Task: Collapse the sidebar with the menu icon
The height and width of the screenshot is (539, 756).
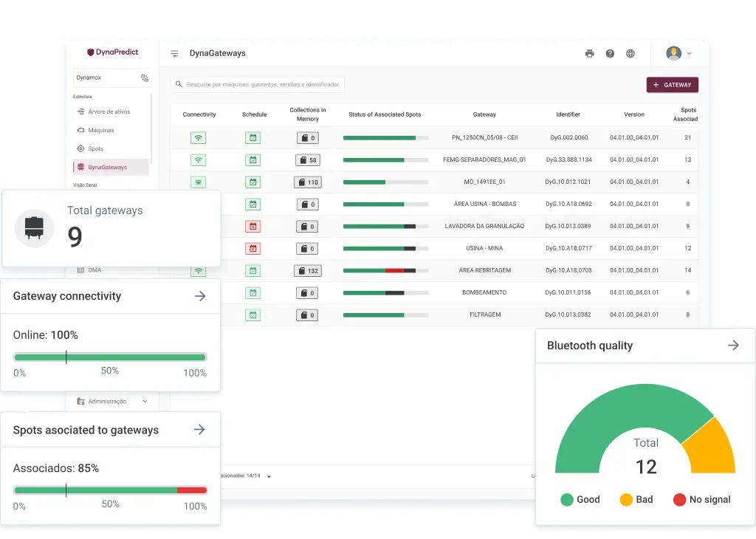Action: [174, 53]
